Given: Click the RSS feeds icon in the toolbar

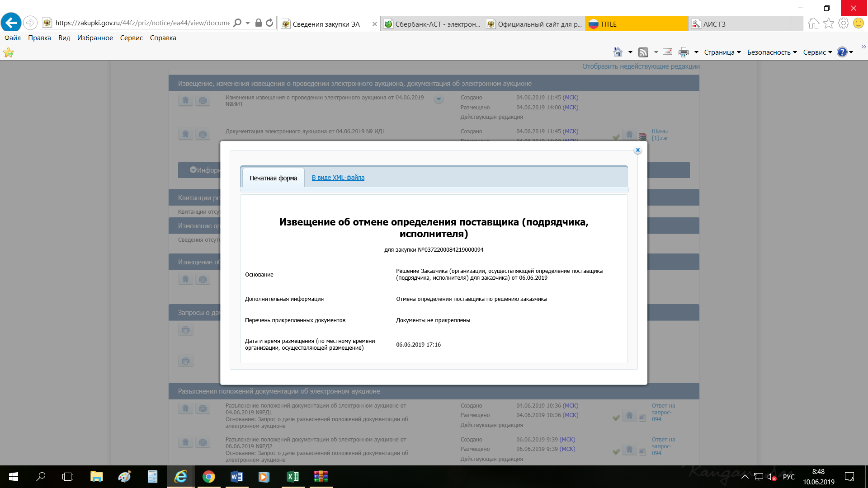Looking at the screenshot, I should 643,52.
